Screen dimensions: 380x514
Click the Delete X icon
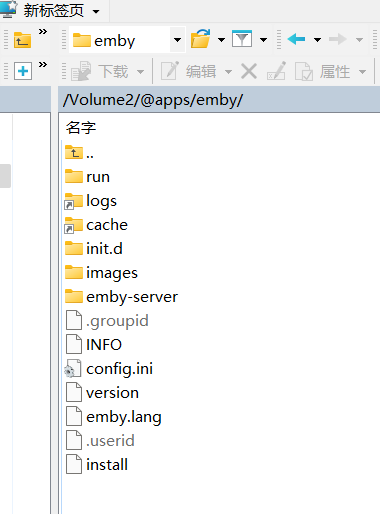coord(249,71)
